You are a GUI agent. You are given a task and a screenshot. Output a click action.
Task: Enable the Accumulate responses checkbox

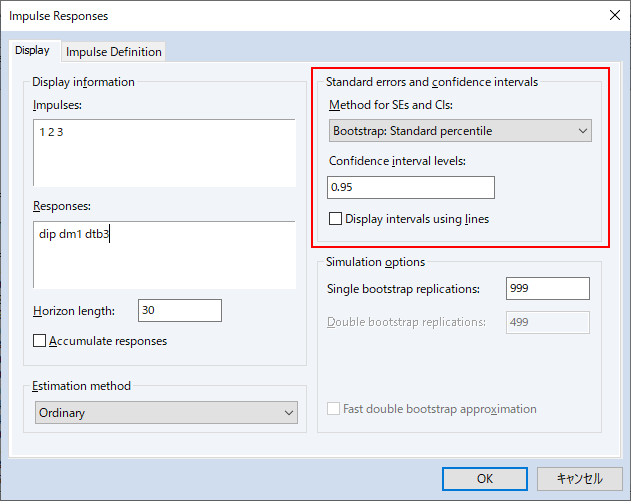pos(39,341)
